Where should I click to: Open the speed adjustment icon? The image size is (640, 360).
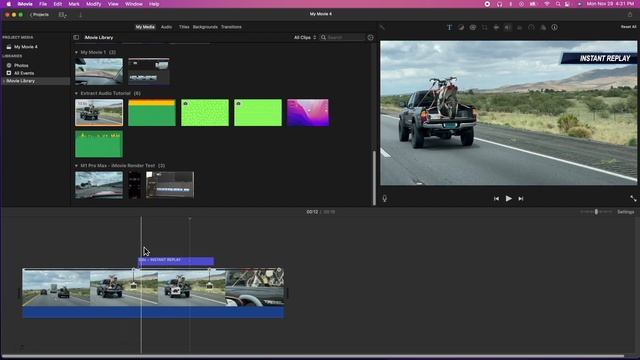pos(531,27)
